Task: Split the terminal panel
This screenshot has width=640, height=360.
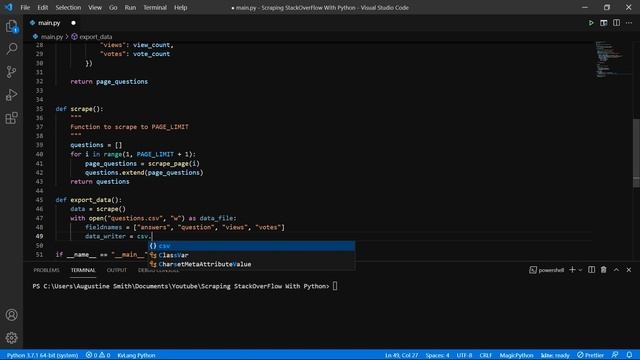Action: (x=591, y=270)
